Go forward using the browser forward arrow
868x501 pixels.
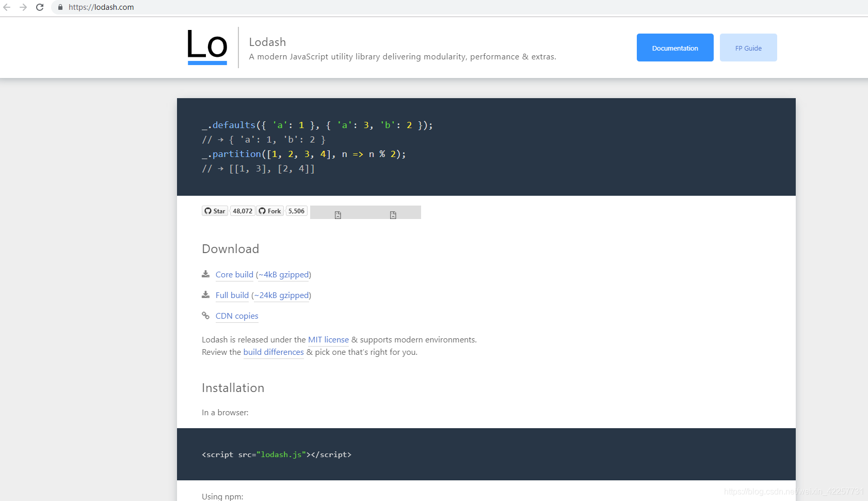(23, 7)
